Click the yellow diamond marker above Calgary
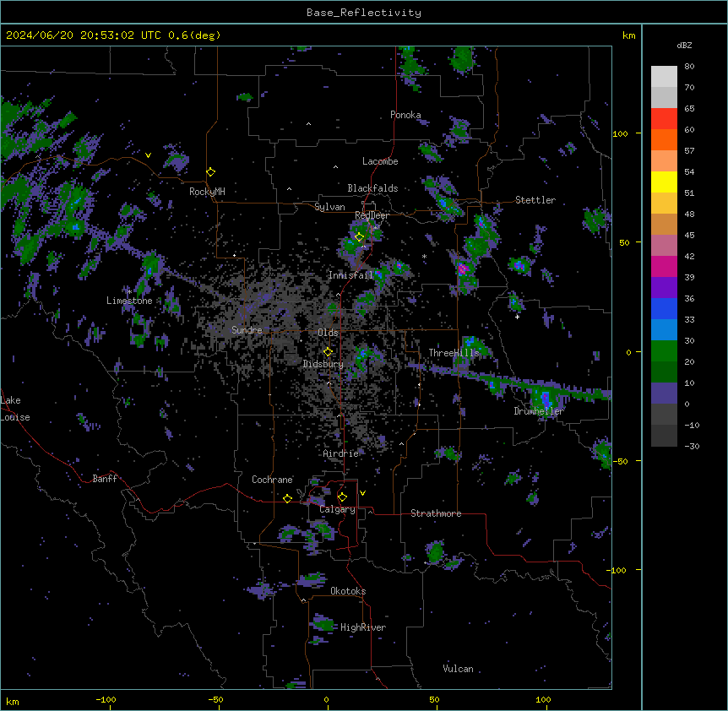The height and width of the screenshot is (711, 728). point(342,497)
